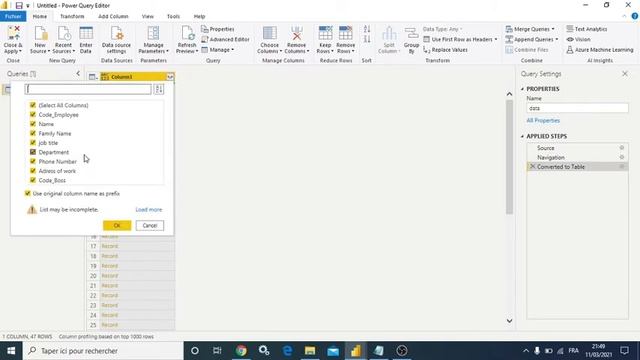The height and width of the screenshot is (360, 640).
Task: Uncheck the Family Name checkbox
Action: 33,133
